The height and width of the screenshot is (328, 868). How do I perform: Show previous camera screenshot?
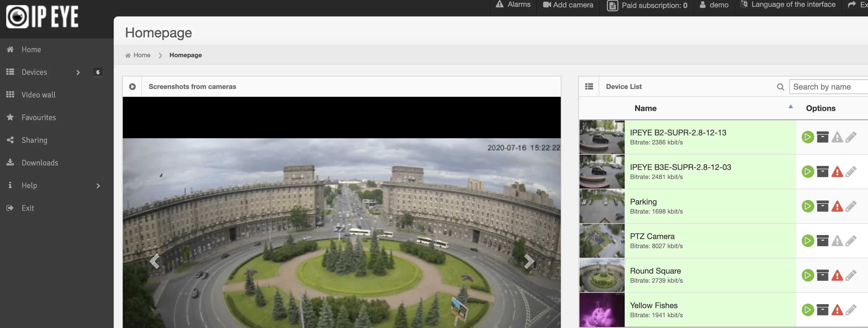tap(155, 261)
